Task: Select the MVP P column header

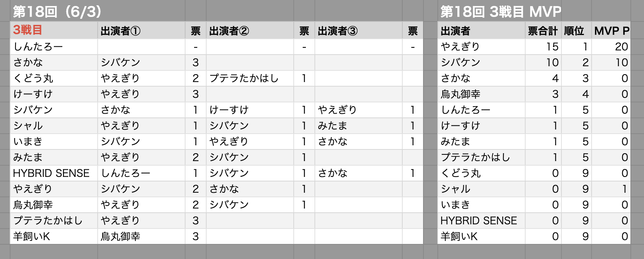Action: point(611,30)
